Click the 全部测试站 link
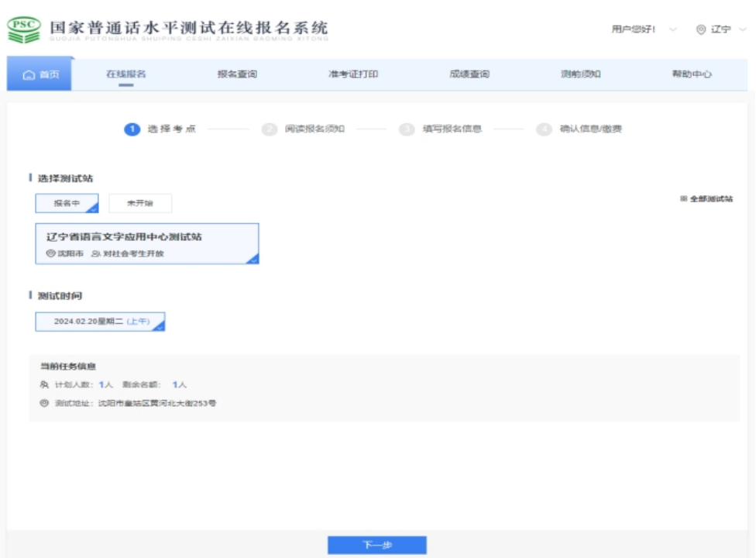The image size is (756, 558). [711, 199]
